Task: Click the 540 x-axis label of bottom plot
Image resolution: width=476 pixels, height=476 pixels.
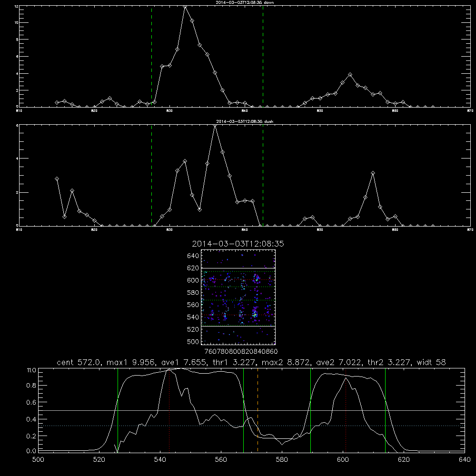Action: click(x=160, y=460)
